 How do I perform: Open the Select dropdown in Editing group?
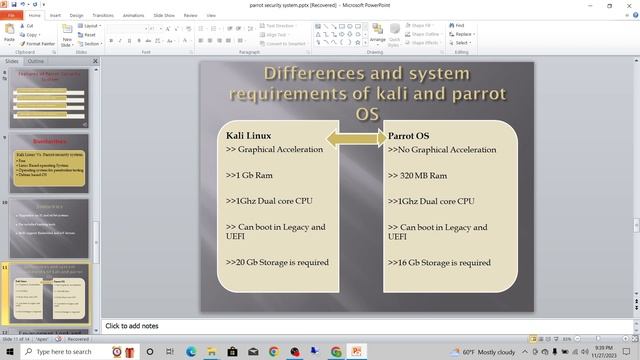[460, 43]
